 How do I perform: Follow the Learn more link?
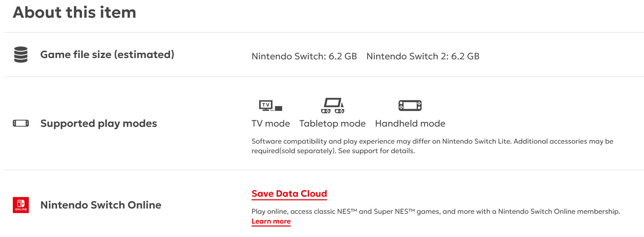pos(271,222)
